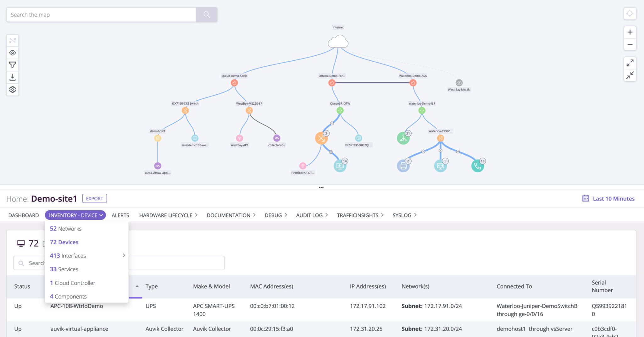Open the 52 Networks link
The image size is (644, 337).
[65, 229]
